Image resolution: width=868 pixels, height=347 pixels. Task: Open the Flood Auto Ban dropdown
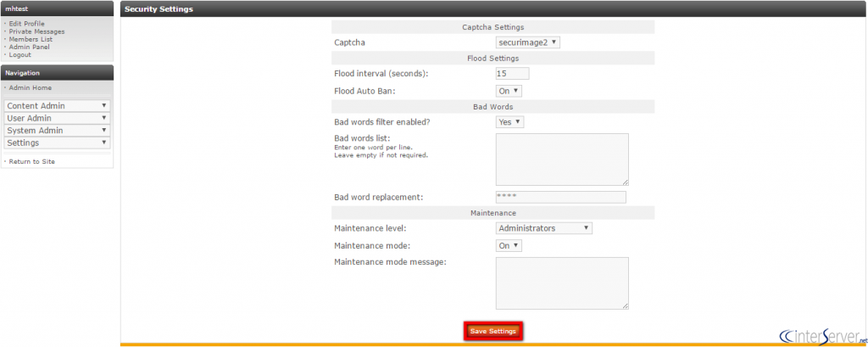coord(509,90)
